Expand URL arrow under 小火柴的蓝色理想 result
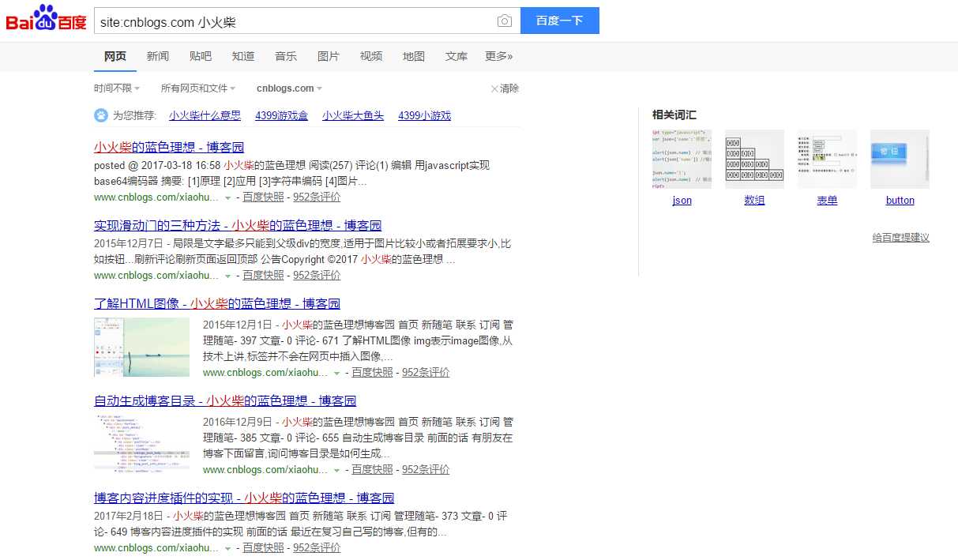The width and height of the screenshot is (958, 560). click(228, 197)
